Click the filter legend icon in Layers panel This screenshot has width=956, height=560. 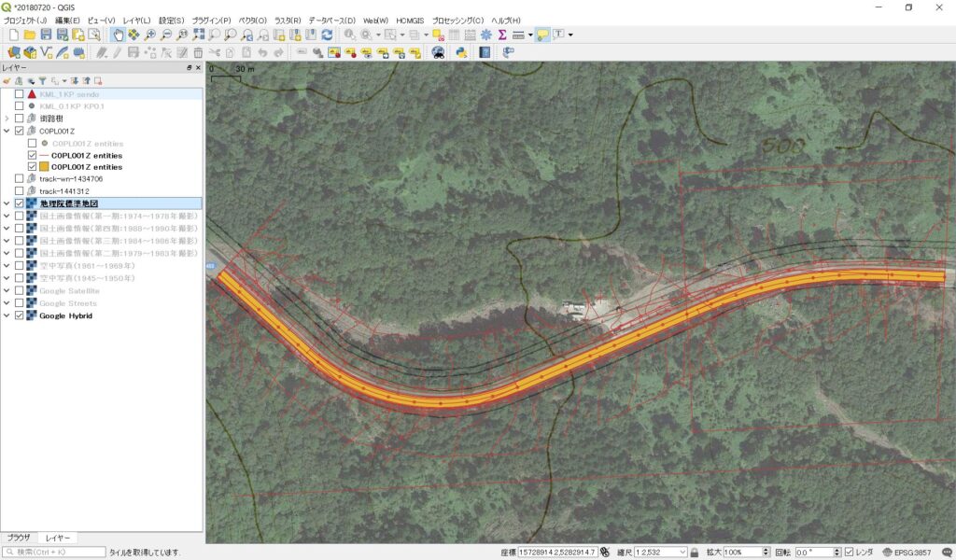click(x=42, y=81)
